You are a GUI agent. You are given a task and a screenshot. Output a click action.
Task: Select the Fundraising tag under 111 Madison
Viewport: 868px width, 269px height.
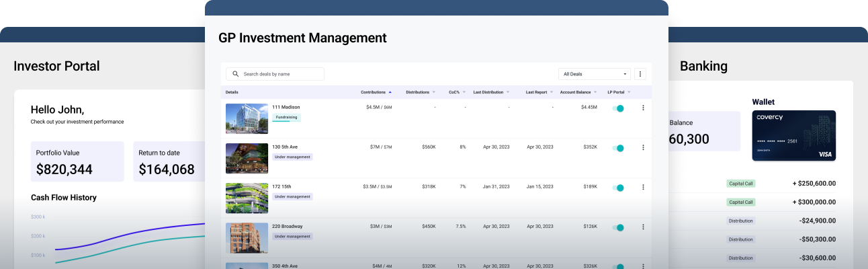286,117
